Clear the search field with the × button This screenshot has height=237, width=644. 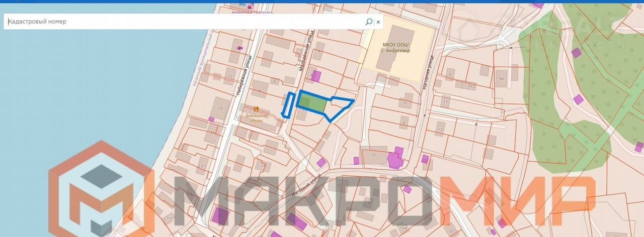(378, 22)
